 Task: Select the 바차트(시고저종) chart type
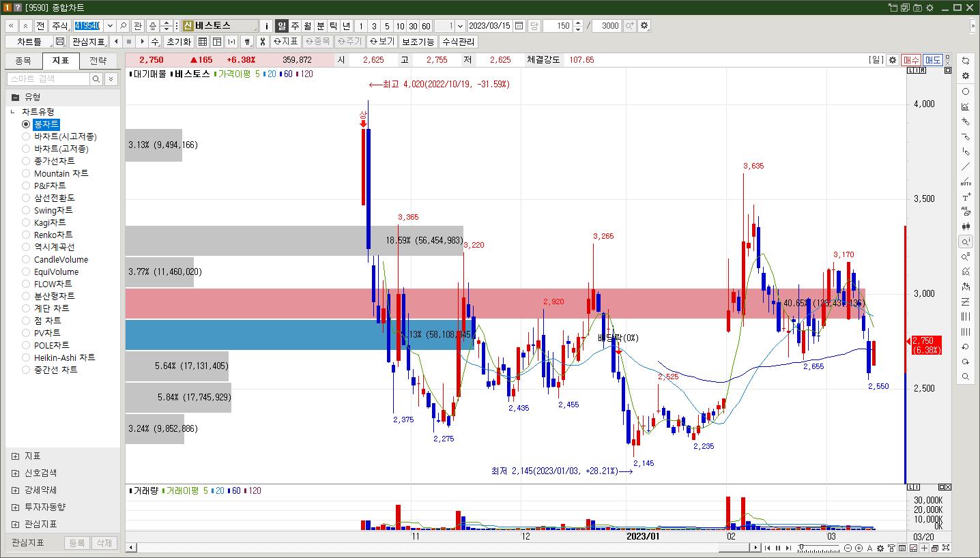pyautogui.click(x=26, y=136)
